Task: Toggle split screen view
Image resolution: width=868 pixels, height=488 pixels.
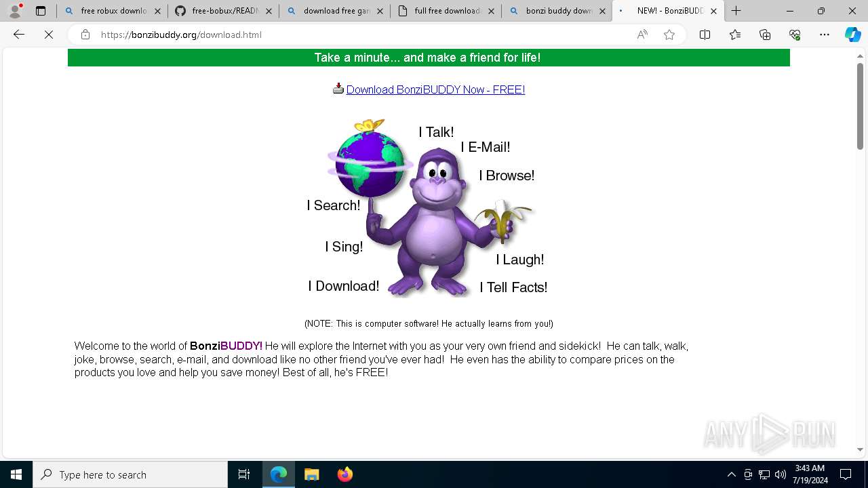Action: [705, 35]
